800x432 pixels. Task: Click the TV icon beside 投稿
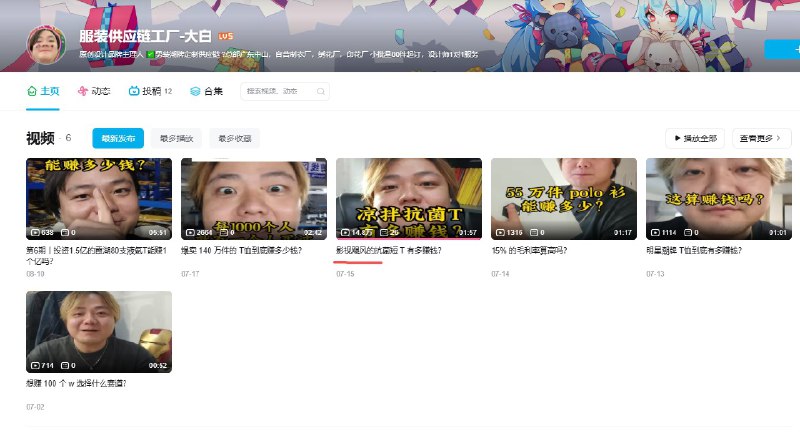click(134, 91)
